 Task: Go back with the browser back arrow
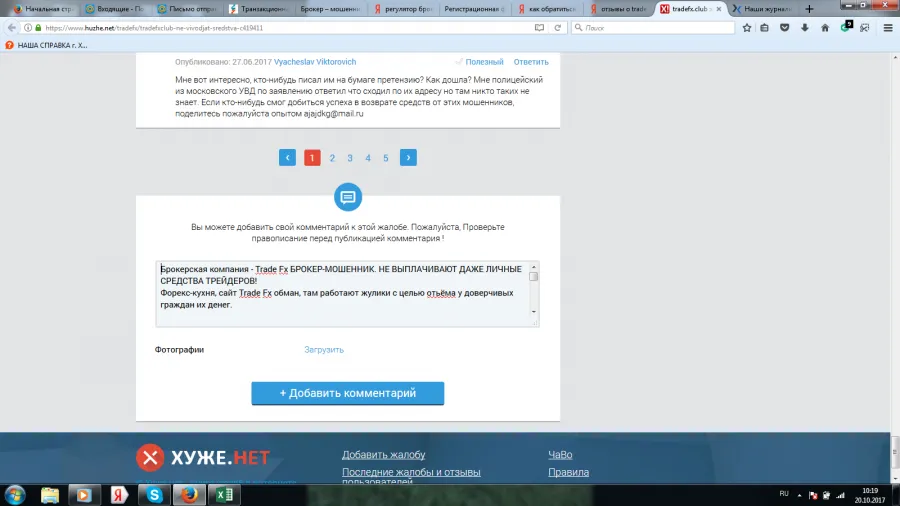click(12, 28)
